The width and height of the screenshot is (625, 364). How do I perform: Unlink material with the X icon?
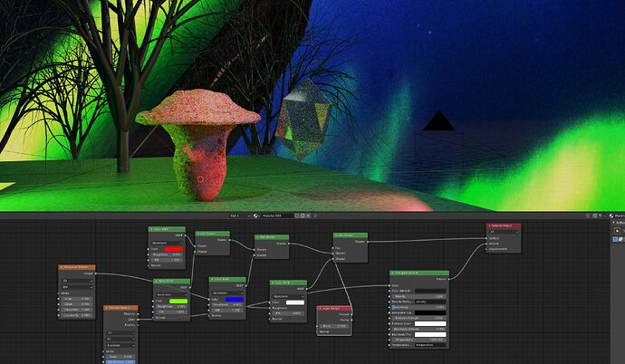[308, 216]
